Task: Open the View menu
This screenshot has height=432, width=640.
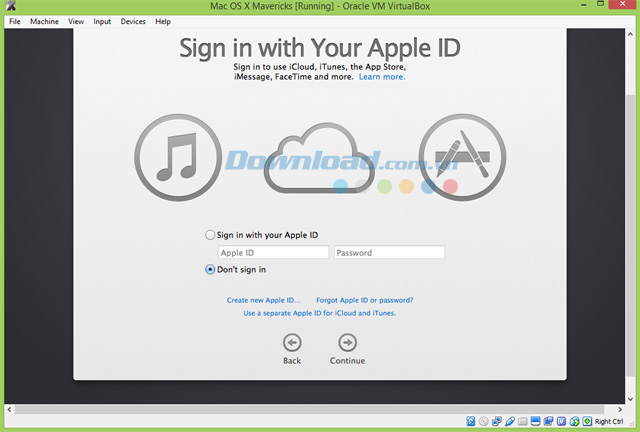Action: click(x=76, y=21)
